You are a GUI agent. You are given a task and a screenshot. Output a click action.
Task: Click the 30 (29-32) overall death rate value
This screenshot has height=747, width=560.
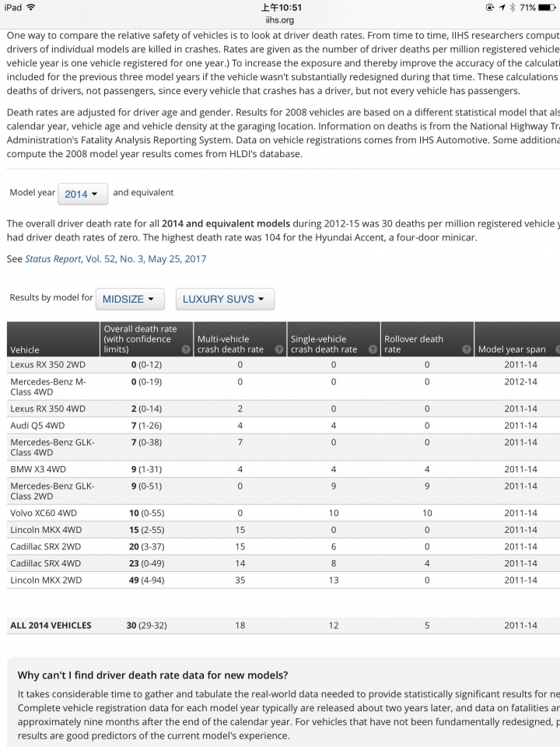pyautogui.click(x=147, y=626)
